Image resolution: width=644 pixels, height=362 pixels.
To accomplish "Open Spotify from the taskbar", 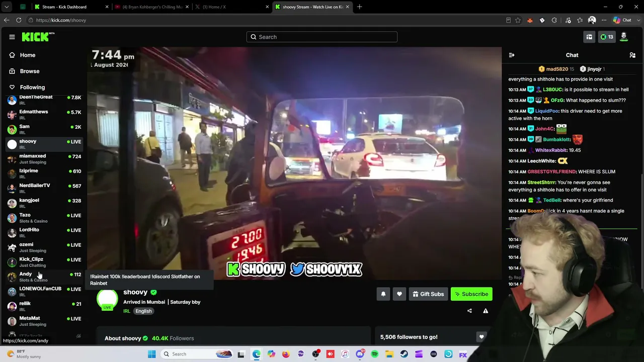I will click(375, 354).
